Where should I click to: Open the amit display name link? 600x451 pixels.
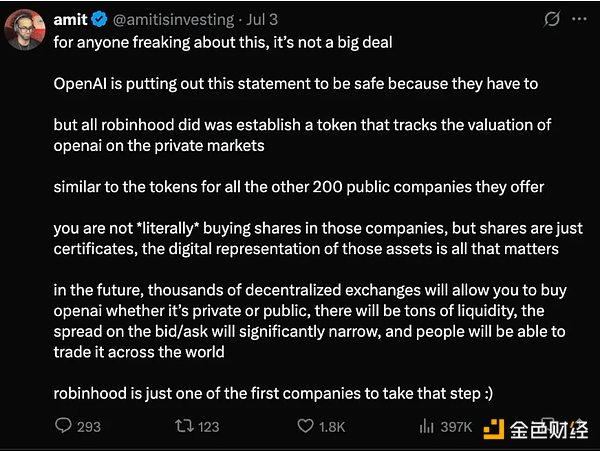tap(70, 20)
